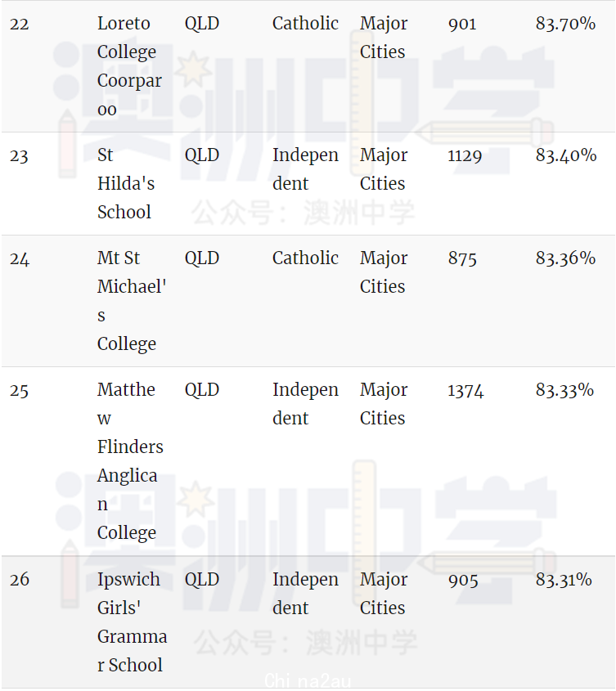616x691 pixels.
Task: Click Catholic sector in row 22
Action: click(305, 24)
